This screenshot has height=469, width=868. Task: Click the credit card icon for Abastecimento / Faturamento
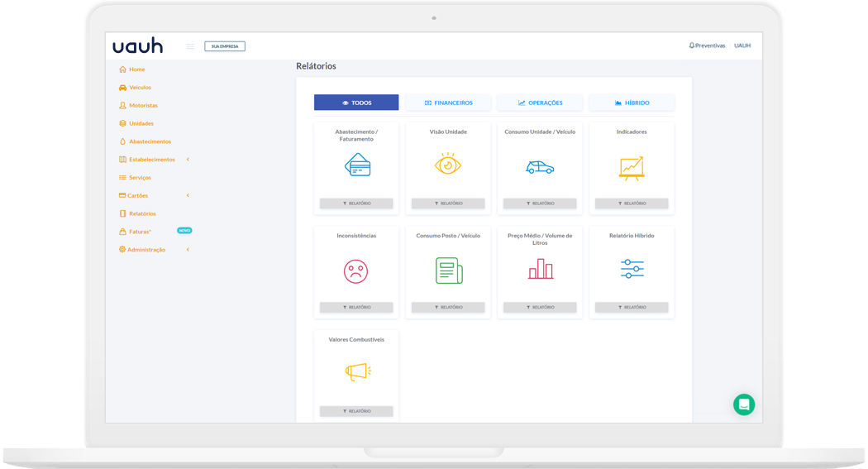coord(356,165)
